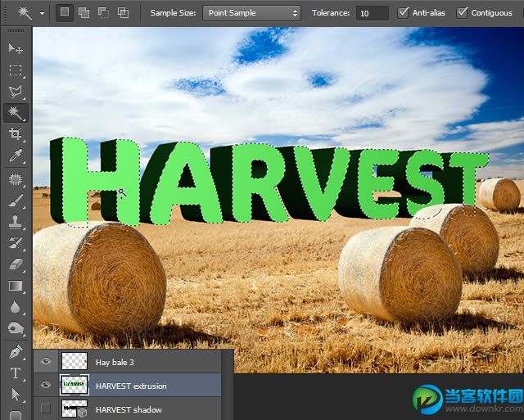Click the Tolerance value field
The width and height of the screenshot is (524, 420).
click(x=372, y=13)
